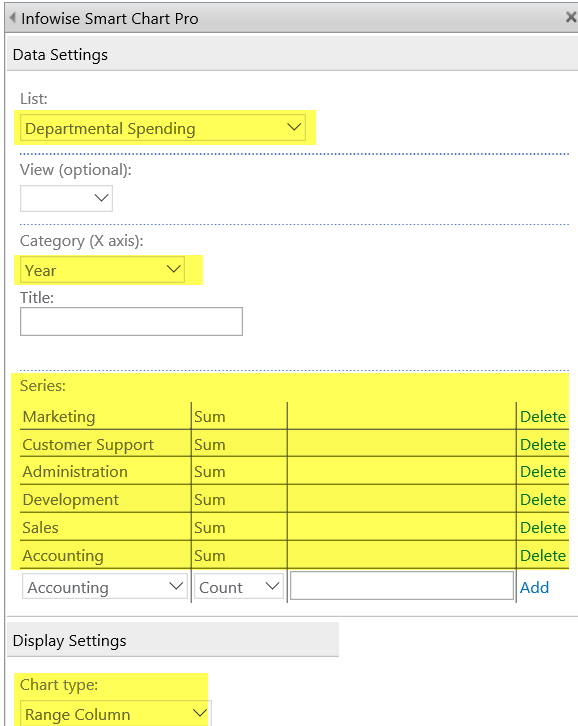Click the series label input field

coord(402,586)
